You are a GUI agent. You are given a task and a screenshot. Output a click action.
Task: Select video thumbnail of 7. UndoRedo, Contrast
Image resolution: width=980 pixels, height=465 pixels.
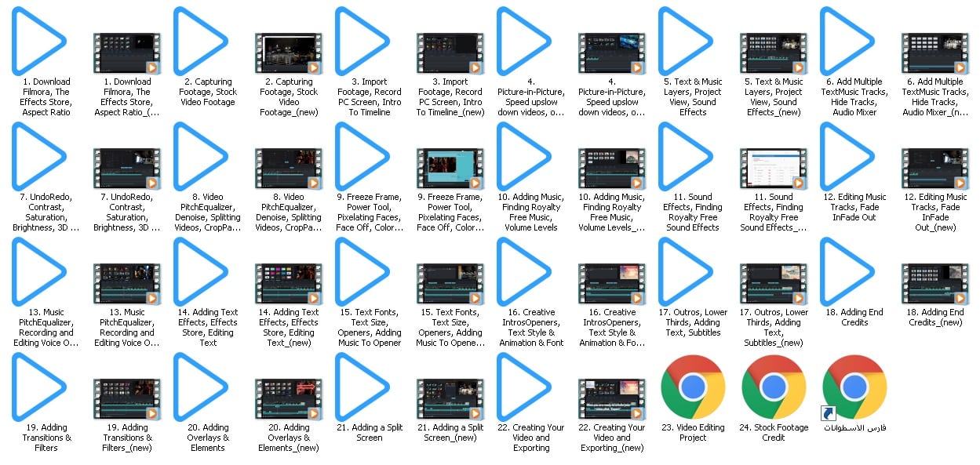[x=126, y=169]
